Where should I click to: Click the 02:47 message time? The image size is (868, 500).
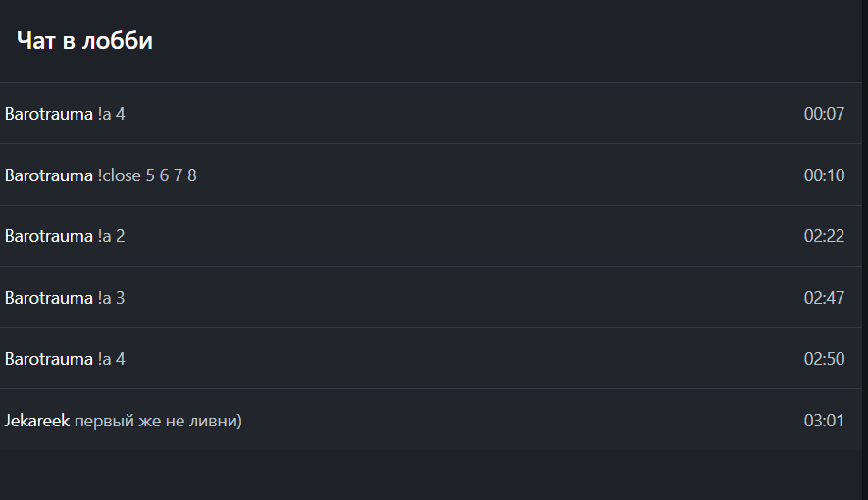pyautogui.click(x=824, y=298)
